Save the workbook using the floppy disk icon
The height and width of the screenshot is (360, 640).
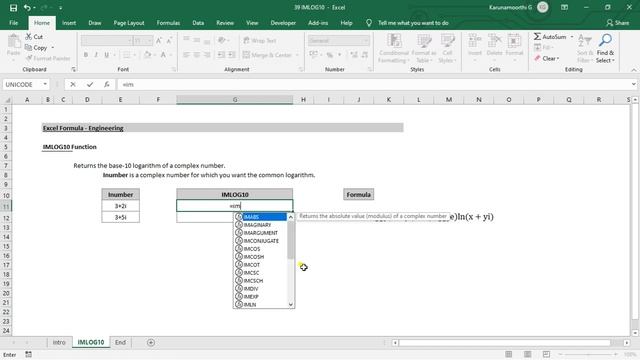13,8
